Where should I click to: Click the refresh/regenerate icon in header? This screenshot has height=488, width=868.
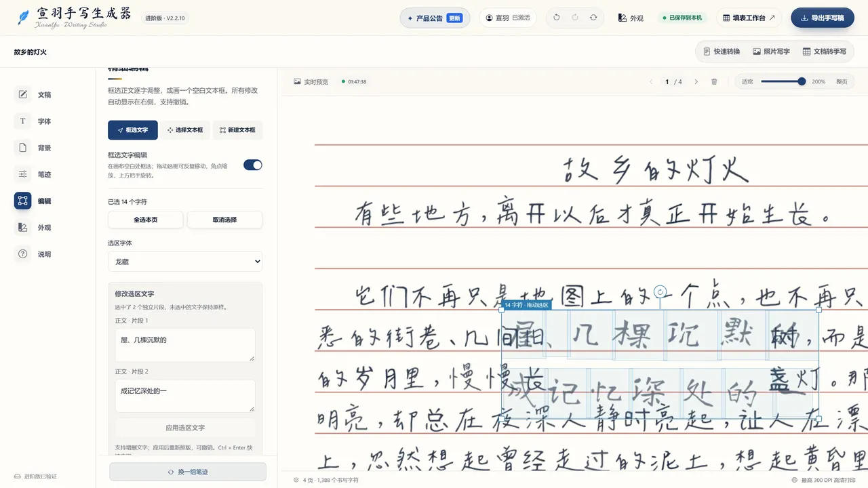tap(593, 18)
